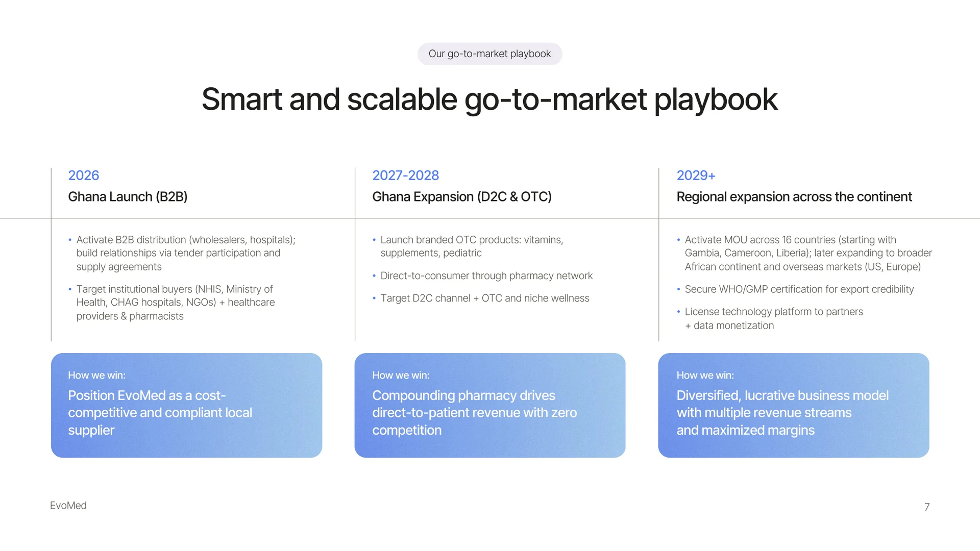
Task: Click the 'EvoMed' footer text
Action: (x=68, y=506)
